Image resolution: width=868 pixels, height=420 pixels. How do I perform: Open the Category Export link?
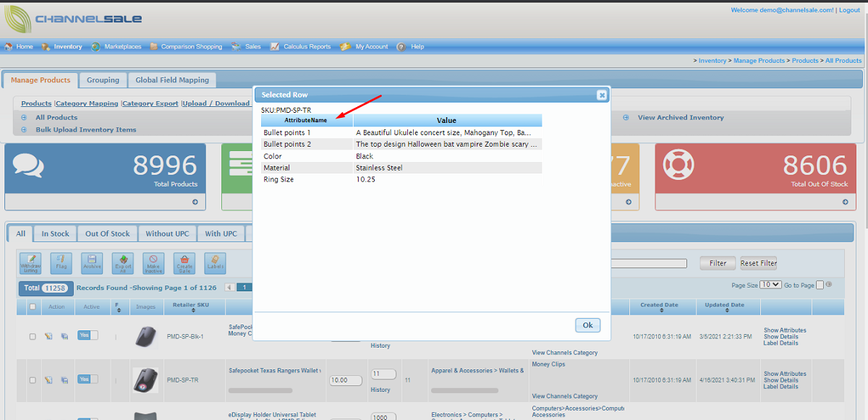click(150, 103)
